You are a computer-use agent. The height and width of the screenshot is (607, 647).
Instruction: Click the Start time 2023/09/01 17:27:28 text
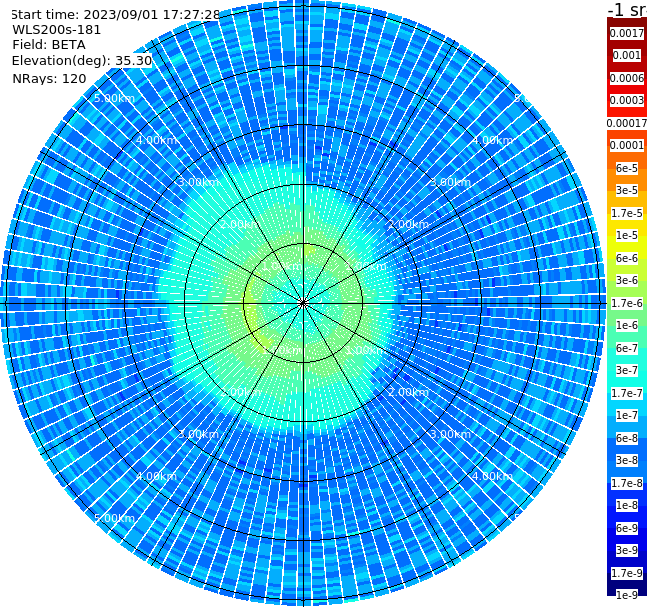(x=115, y=15)
